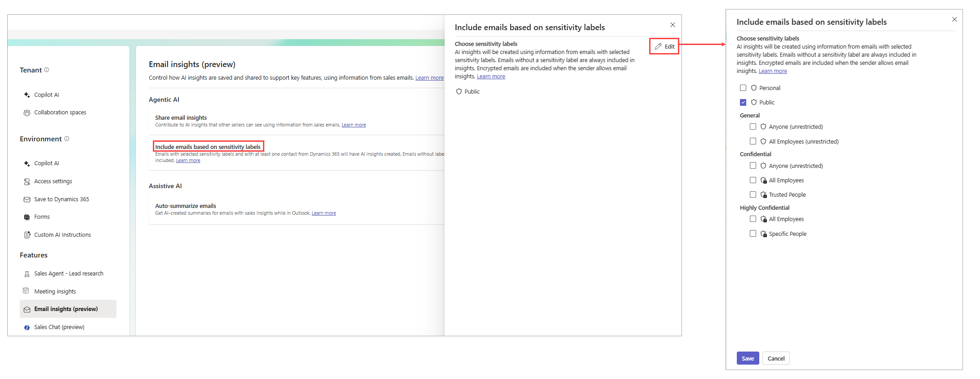Click the Tenant Copilot AI sparkle icon
The width and height of the screenshot is (980, 379).
27,95
